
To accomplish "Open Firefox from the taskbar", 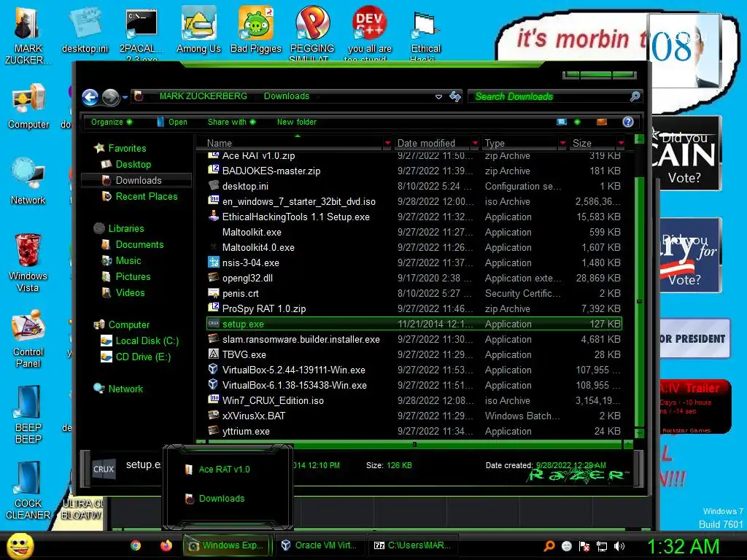I will 166,545.
